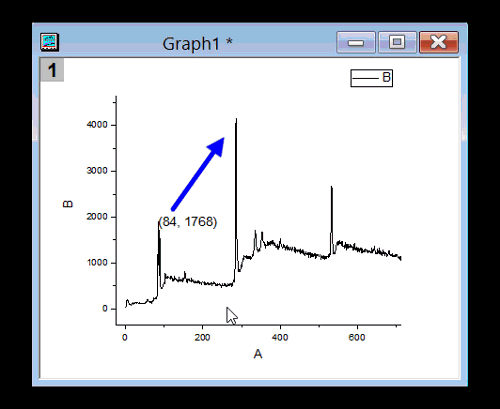Screen dimensions: 500x409
Task: Select the Y axis title B
Action: pyautogui.click(x=68, y=204)
